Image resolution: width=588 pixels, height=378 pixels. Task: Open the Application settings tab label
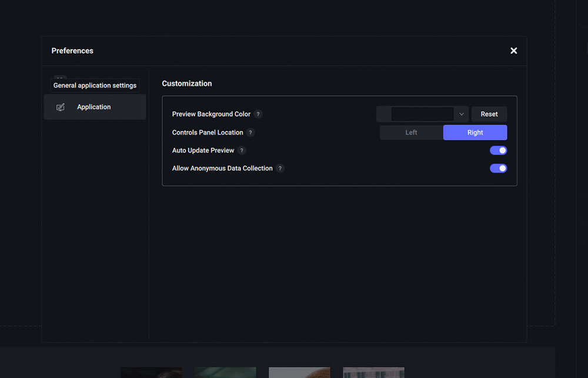pos(93,107)
